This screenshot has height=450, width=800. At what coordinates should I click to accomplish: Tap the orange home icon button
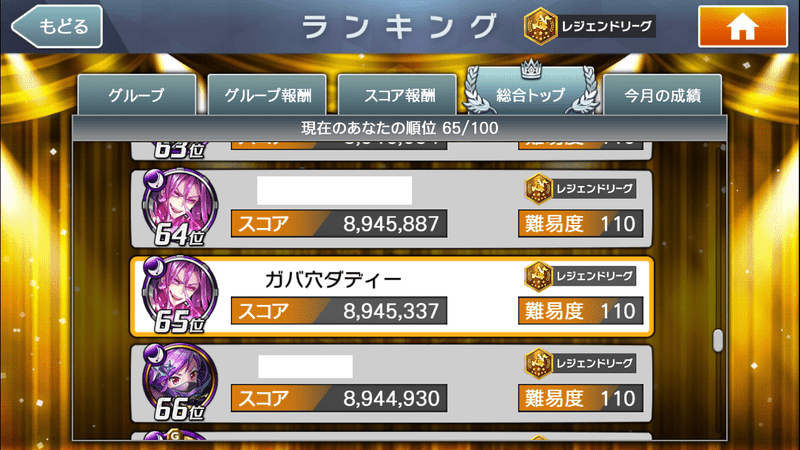(x=742, y=26)
